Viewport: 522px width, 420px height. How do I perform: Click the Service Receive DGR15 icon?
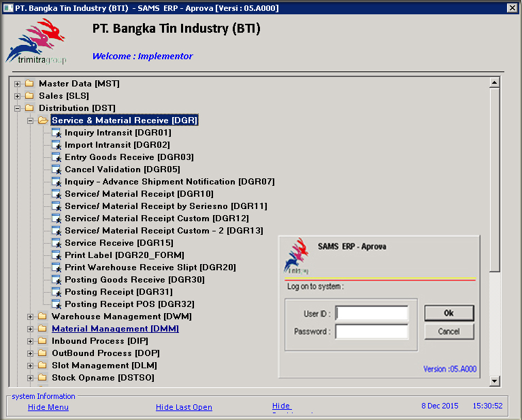tap(56, 243)
